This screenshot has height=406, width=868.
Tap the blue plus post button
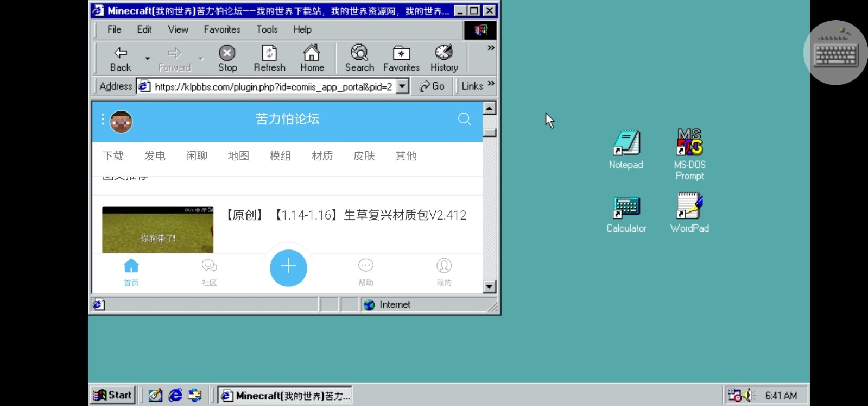click(x=288, y=268)
